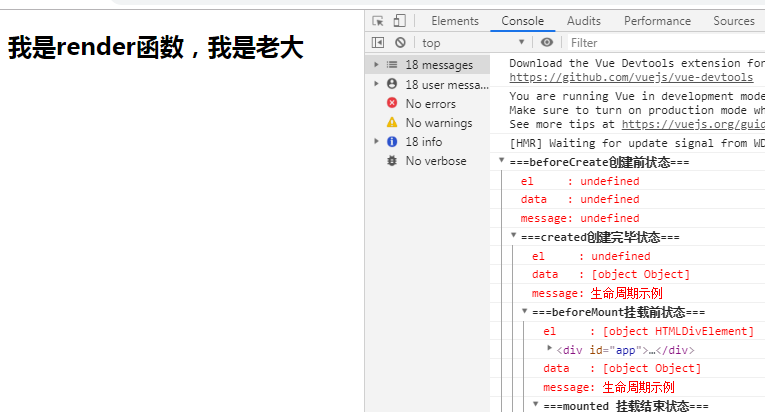Expand the 18 messages group
The height and width of the screenshot is (412, 765).
tap(376, 64)
